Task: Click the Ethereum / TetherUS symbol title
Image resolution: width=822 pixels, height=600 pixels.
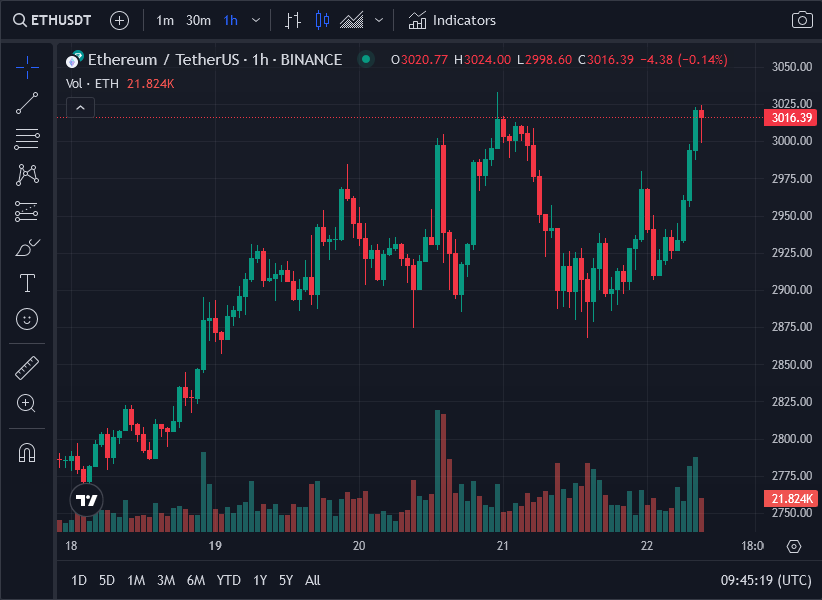Action: [215, 60]
